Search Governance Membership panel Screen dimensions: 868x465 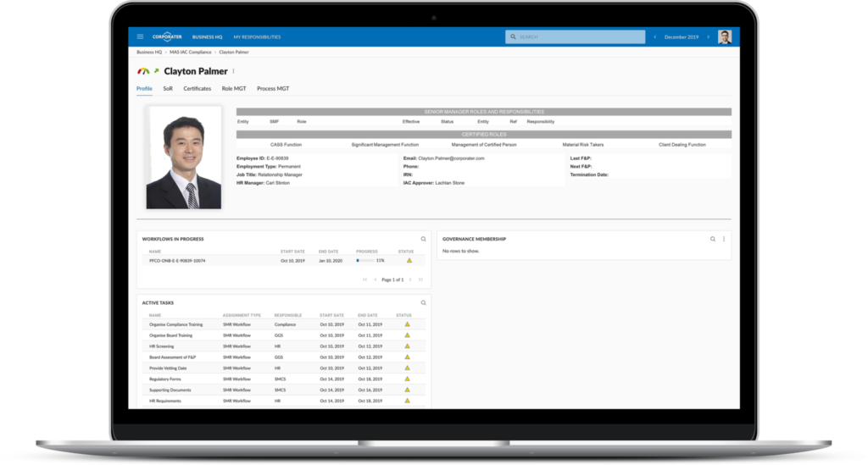coord(712,239)
